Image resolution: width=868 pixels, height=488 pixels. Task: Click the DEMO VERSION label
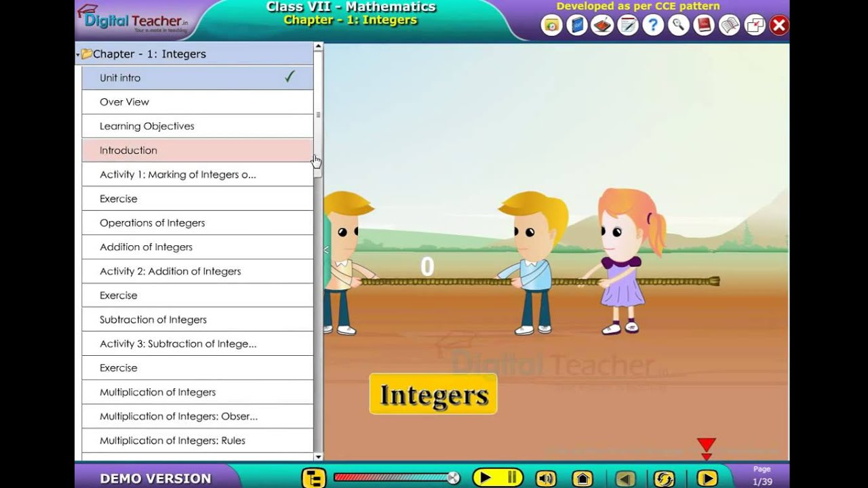coord(155,479)
